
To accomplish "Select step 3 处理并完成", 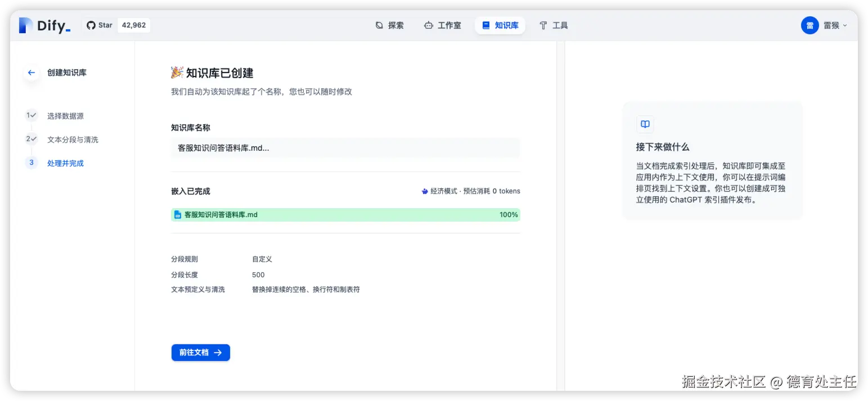I will (66, 163).
